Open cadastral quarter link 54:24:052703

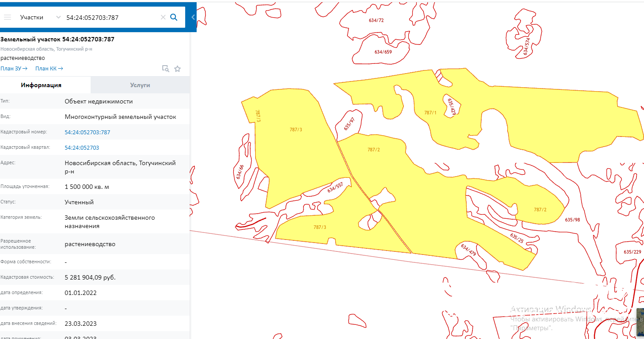point(82,148)
